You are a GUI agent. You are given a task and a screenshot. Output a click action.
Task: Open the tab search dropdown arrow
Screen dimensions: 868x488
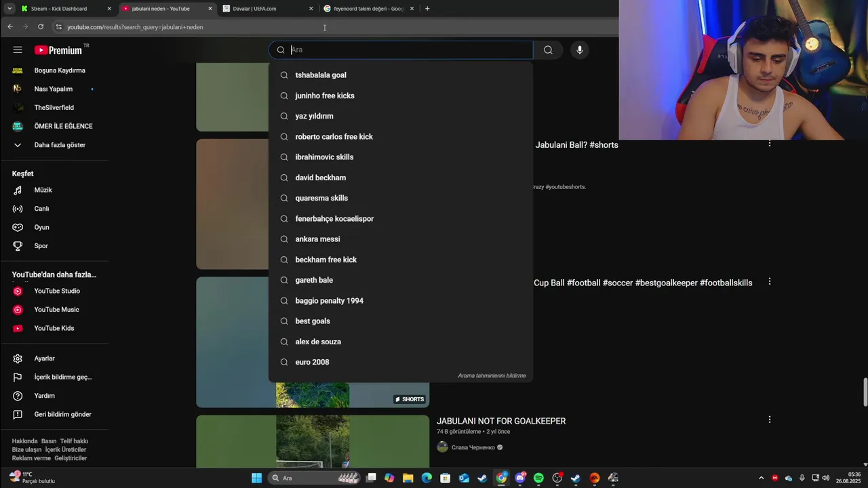[9, 9]
